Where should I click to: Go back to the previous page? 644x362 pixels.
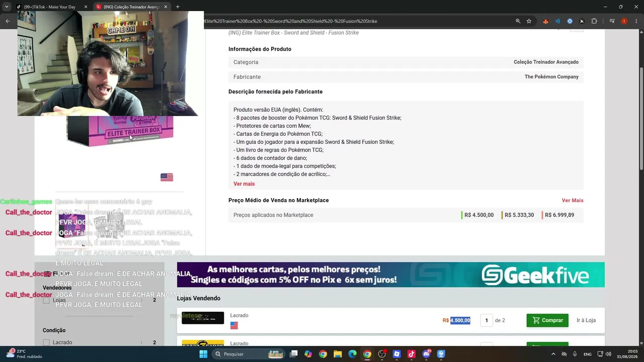point(8,21)
